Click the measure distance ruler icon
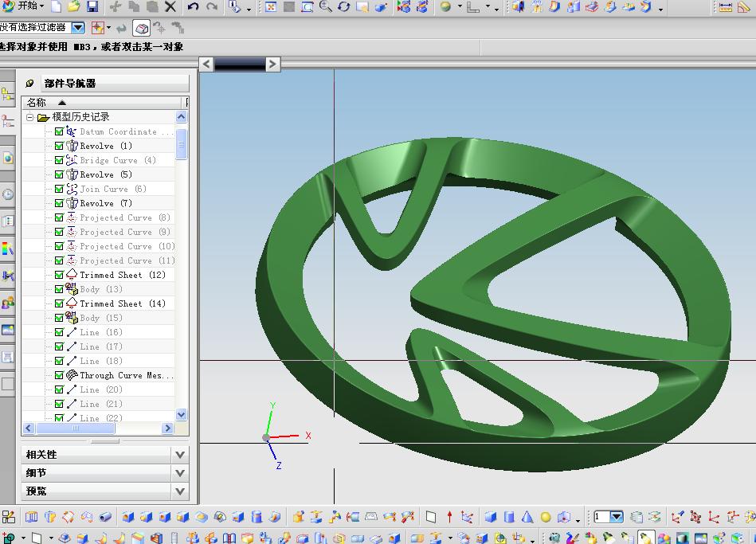This screenshot has width=756, height=544. click(725, 6)
